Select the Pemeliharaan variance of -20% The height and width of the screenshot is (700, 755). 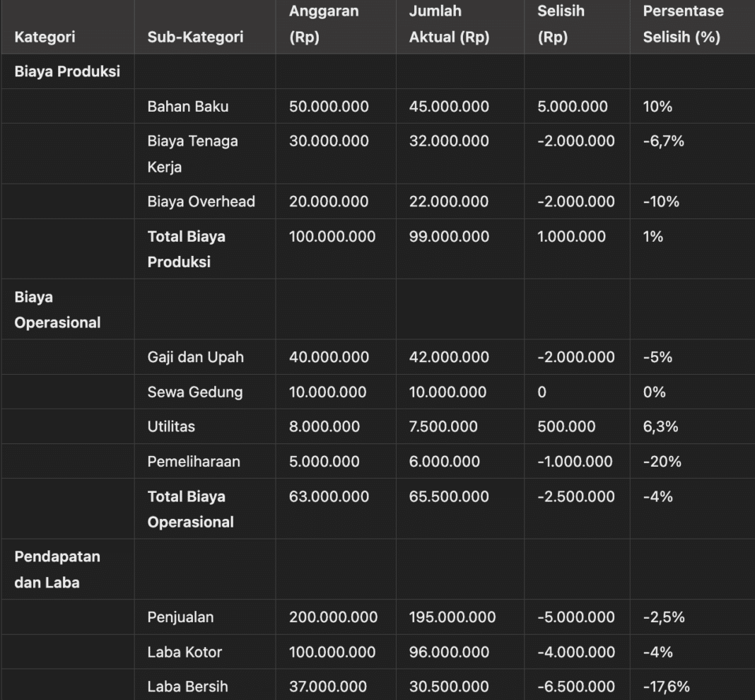657,462
